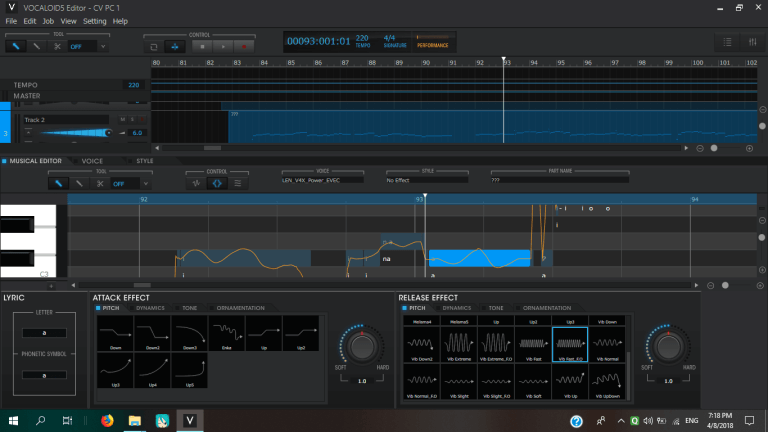Click the list lines icon in editor Control

coord(238,184)
